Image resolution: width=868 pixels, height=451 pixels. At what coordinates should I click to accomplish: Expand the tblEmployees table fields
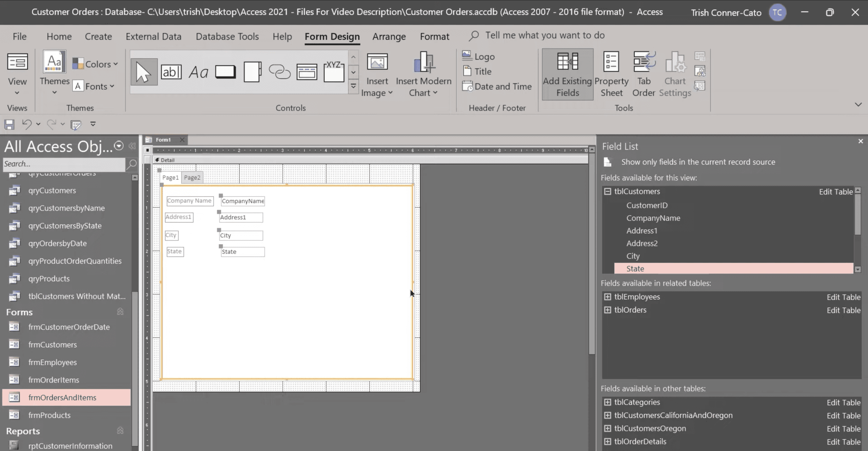607,297
